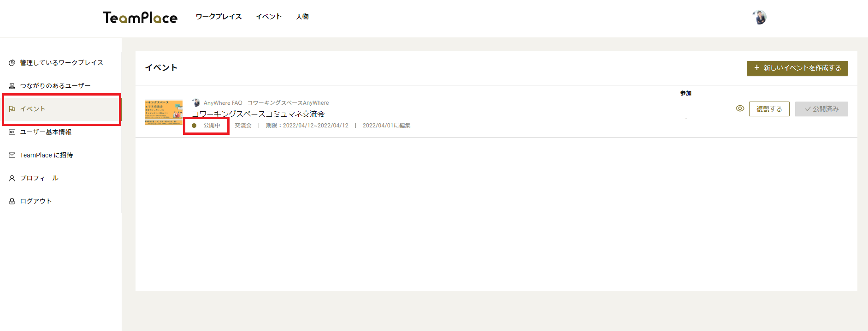Click the 2022/04/01に編集 text
The height and width of the screenshot is (331, 868).
(x=386, y=126)
